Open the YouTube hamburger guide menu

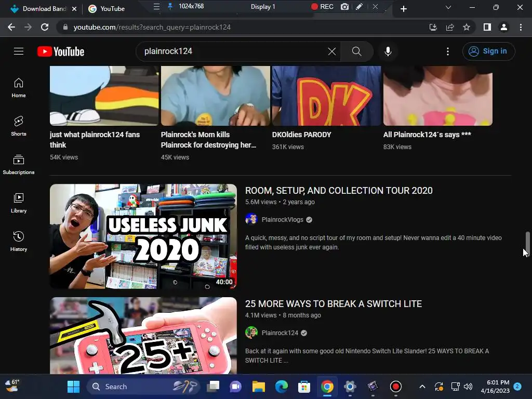point(19,51)
